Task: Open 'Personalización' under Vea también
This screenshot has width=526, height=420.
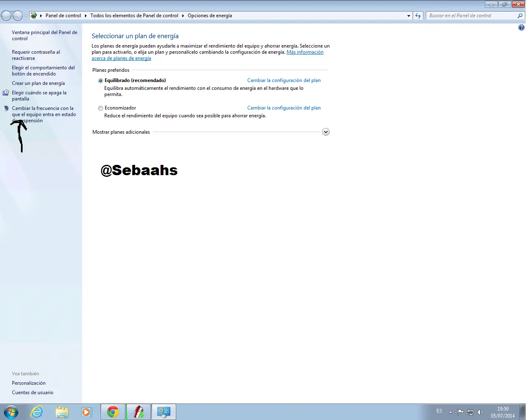Action: coord(29,383)
